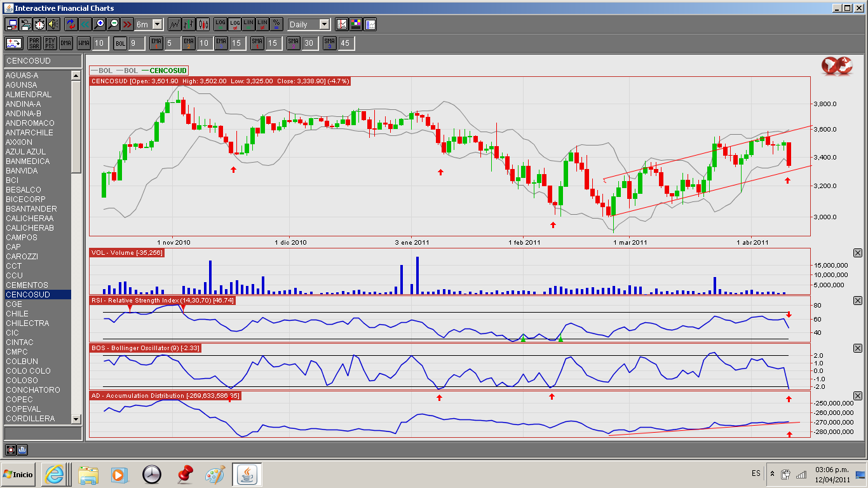
Task: Click the refresh chart icon
Action: point(71,24)
